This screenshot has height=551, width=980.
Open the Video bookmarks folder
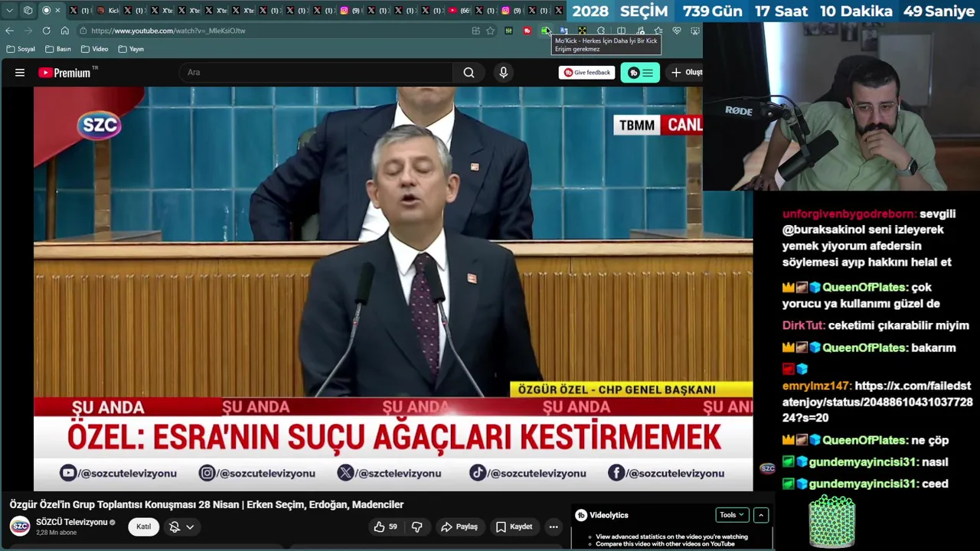[95, 49]
